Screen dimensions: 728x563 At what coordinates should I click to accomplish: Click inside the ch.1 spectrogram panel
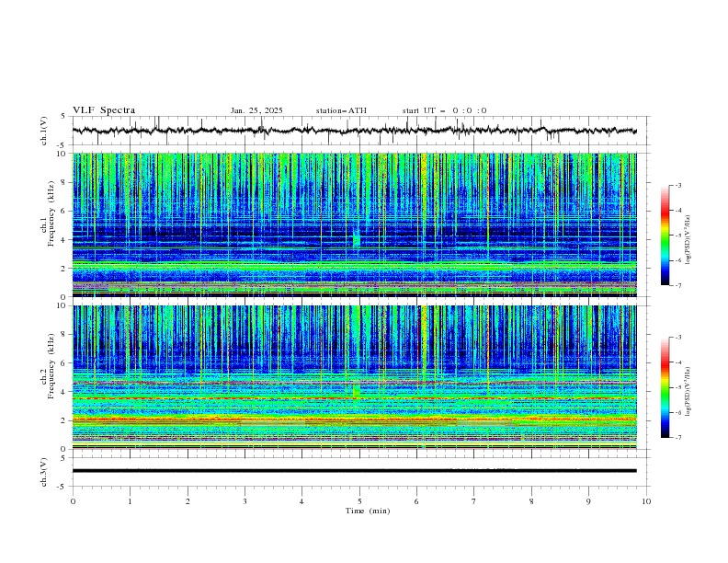[x=354, y=224]
